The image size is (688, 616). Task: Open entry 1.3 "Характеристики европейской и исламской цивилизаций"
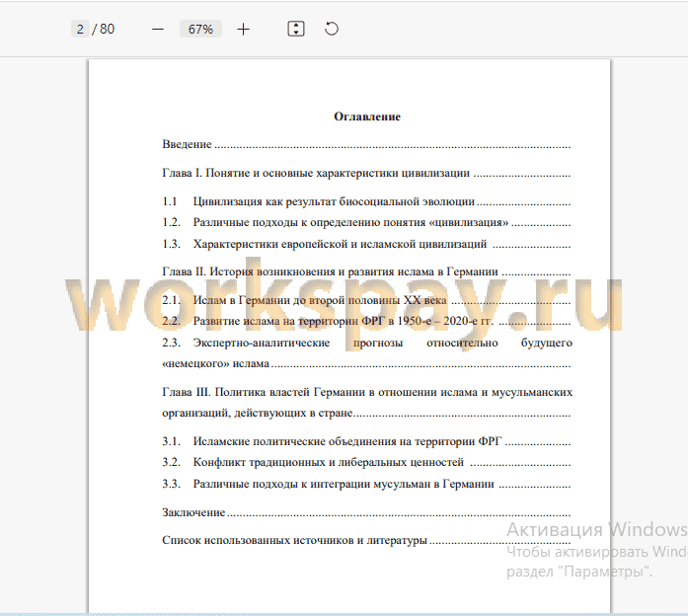[x=366, y=244]
